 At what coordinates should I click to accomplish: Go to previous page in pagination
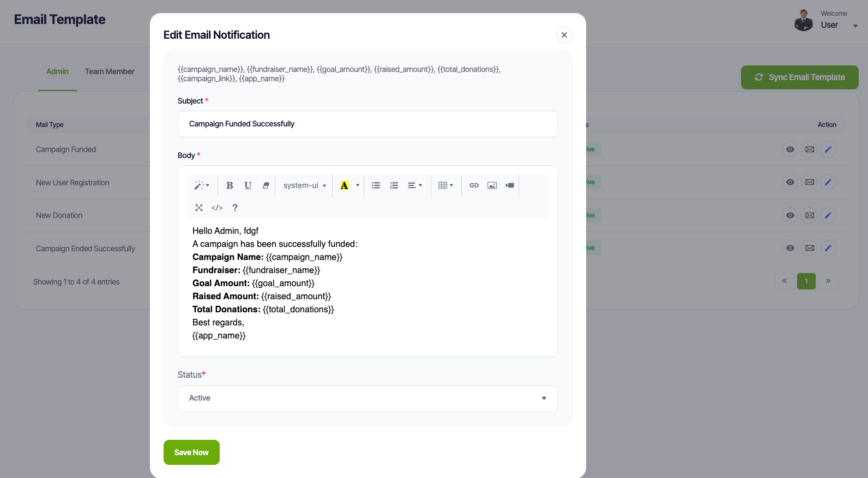(784, 281)
